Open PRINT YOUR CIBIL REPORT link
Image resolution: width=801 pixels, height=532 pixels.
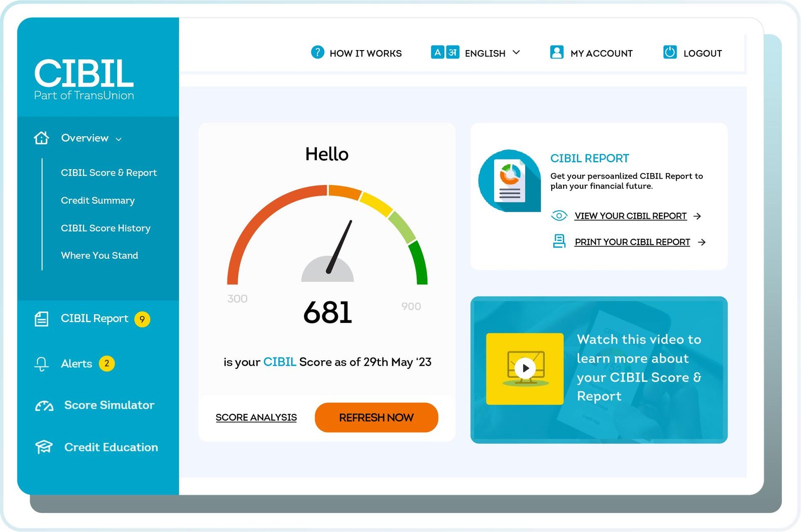coord(632,242)
